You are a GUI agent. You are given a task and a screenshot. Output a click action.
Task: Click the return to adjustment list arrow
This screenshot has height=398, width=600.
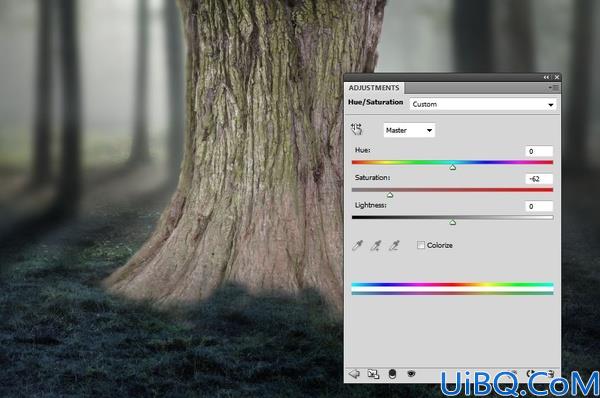pos(354,374)
